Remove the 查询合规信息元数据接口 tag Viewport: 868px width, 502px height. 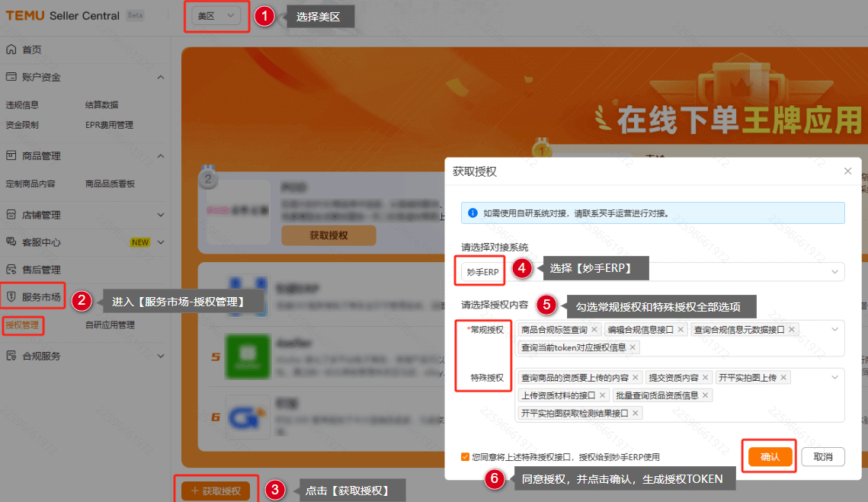(792, 330)
